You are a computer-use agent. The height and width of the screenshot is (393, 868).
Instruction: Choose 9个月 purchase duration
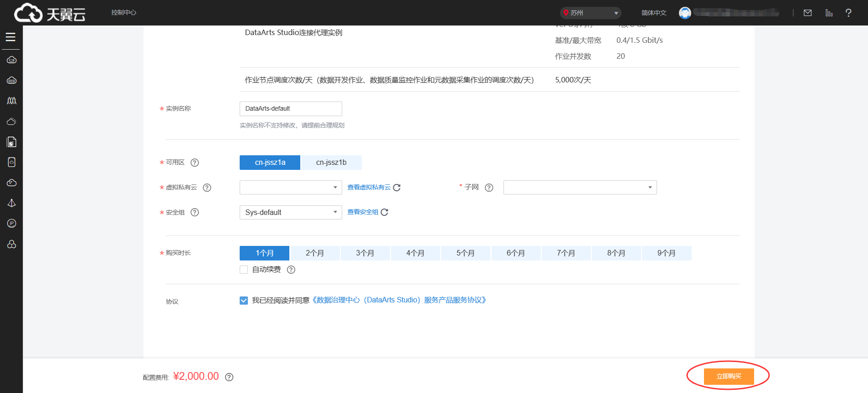click(x=667, y=253)
